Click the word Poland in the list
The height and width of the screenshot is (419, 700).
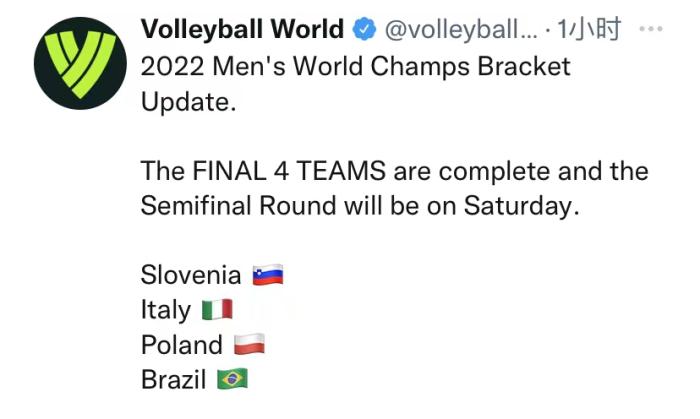182,345
